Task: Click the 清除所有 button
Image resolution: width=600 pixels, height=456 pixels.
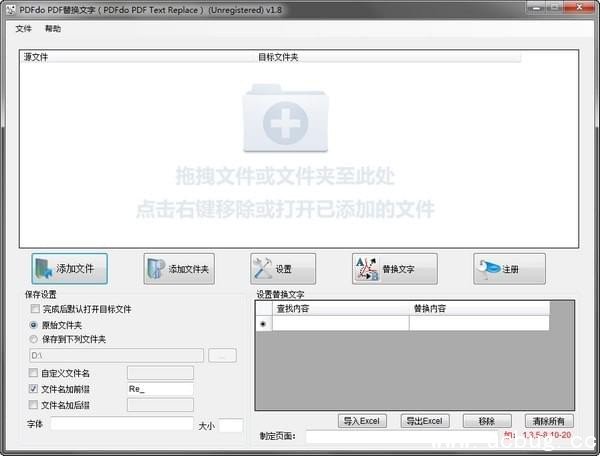Action: tap(547, 421)
